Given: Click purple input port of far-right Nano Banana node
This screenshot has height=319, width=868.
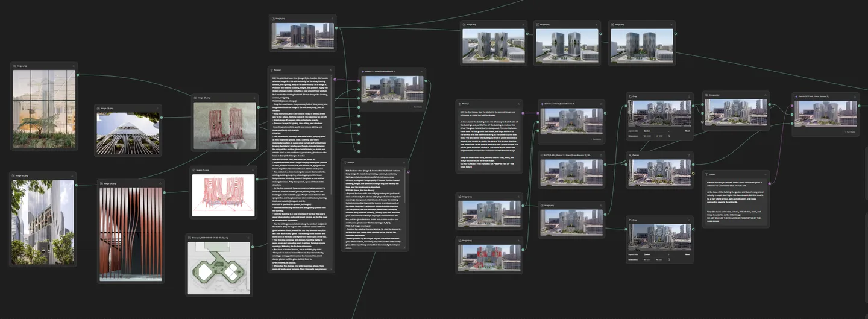Looking at the screenshot, I should pyautogui.click(x=792, y=106).
